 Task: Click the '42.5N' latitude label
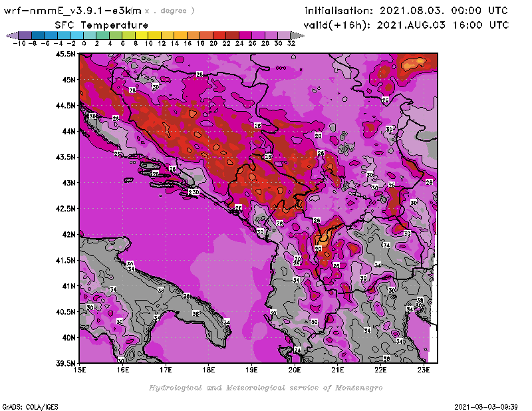coord(65,209)
